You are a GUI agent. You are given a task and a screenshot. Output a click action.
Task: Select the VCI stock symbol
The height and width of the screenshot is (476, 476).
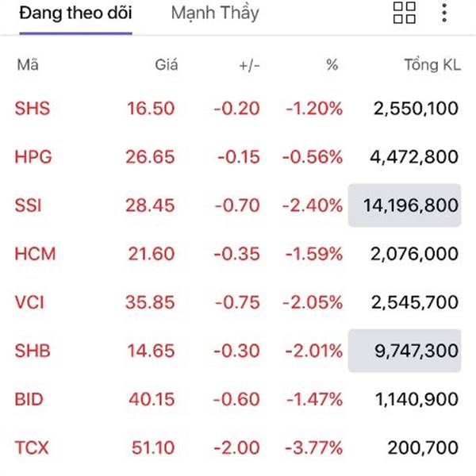(x=30, y=302)
